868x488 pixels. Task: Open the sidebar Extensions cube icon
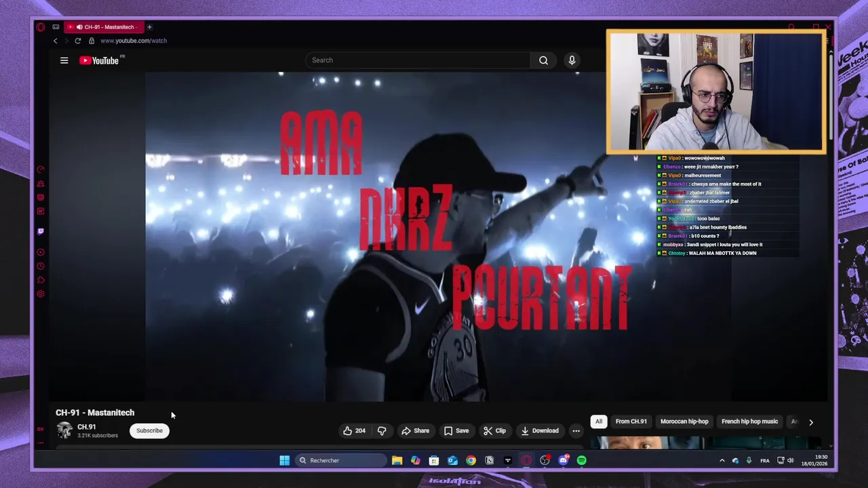[41, 280]
